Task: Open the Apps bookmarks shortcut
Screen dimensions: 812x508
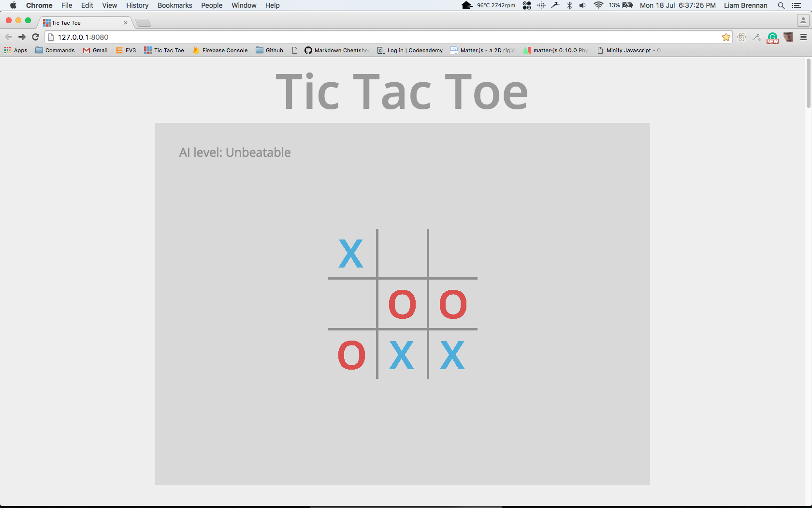Action: point(16,50)
